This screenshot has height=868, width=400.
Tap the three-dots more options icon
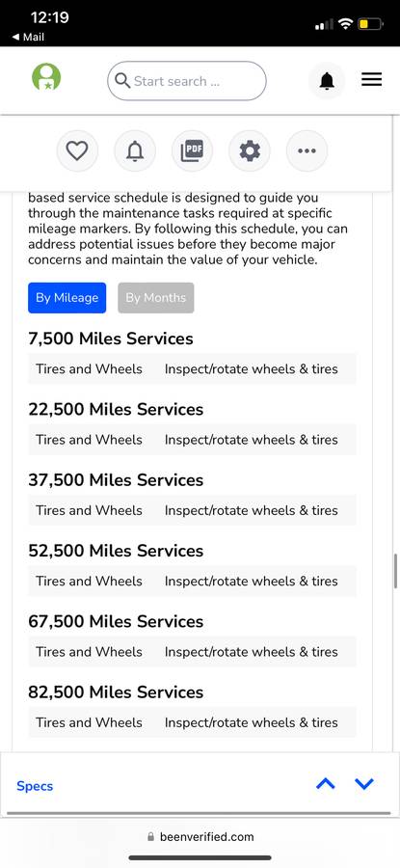coord(307,150)
